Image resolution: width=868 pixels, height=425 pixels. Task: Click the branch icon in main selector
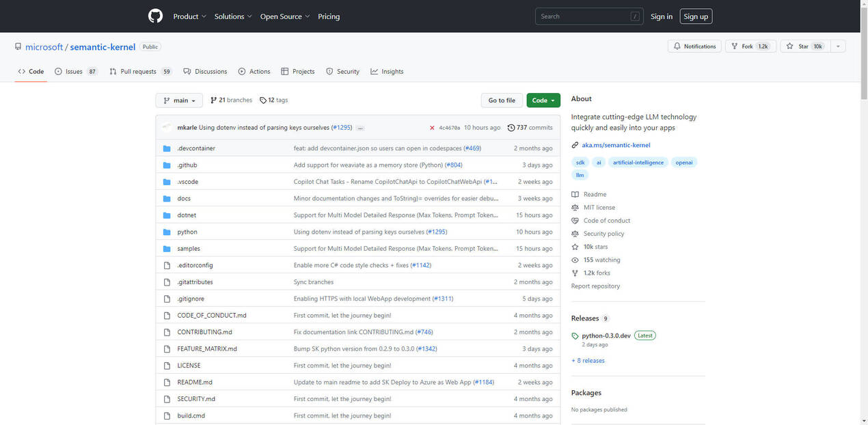tap(167, 100)
